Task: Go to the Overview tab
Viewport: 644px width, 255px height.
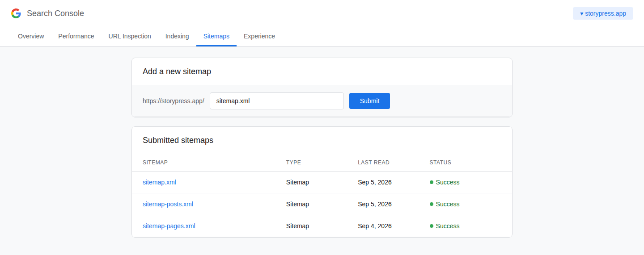Action: click(31, 36)
